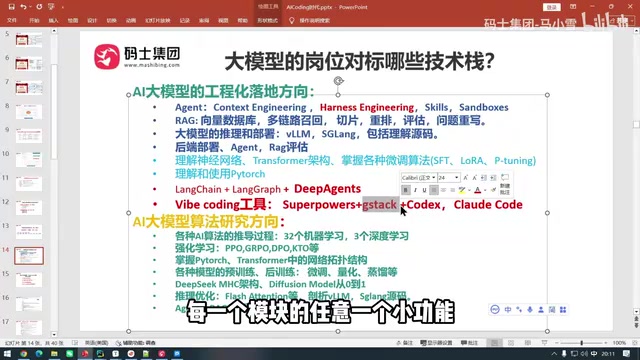Select slide 8 thumbnail
This screenshot has width=640, height=360.
pyautogui.click(x=29, y=111)
